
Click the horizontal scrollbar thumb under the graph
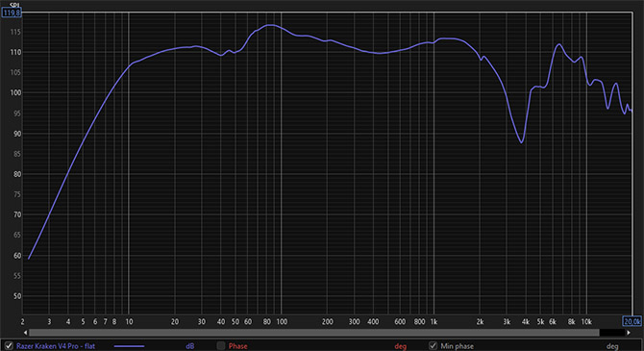coord(313,333)
